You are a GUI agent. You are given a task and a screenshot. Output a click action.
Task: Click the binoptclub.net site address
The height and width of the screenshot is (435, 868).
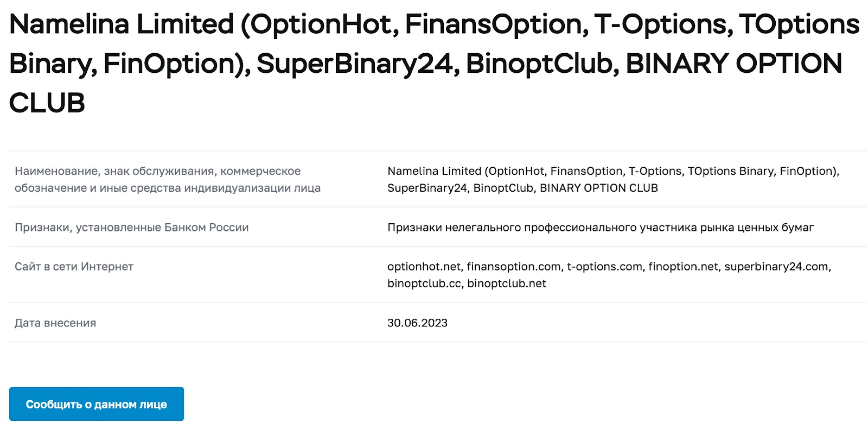coord(507,283)
